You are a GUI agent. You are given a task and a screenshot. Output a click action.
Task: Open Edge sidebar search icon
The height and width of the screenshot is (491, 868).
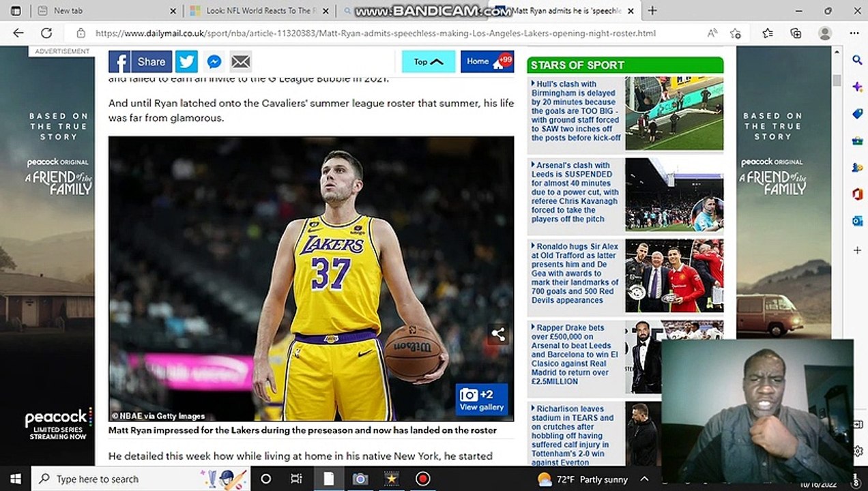857,60
